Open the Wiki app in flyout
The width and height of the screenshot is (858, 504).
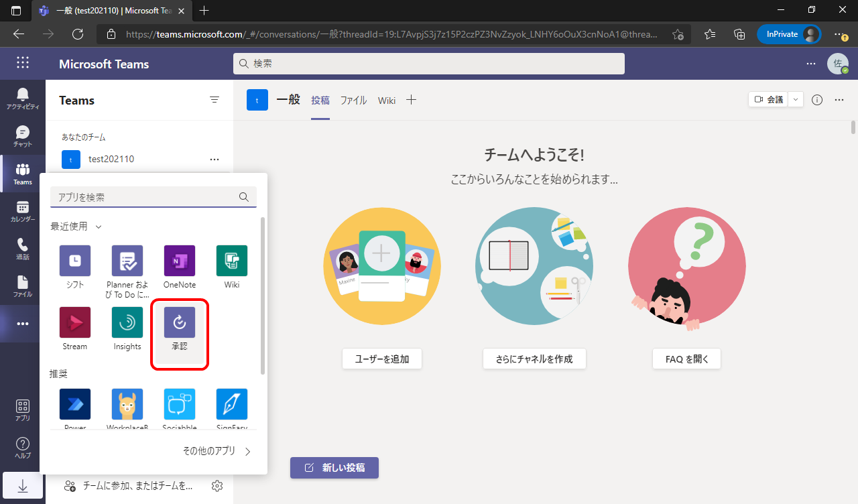tap(232, 267)
